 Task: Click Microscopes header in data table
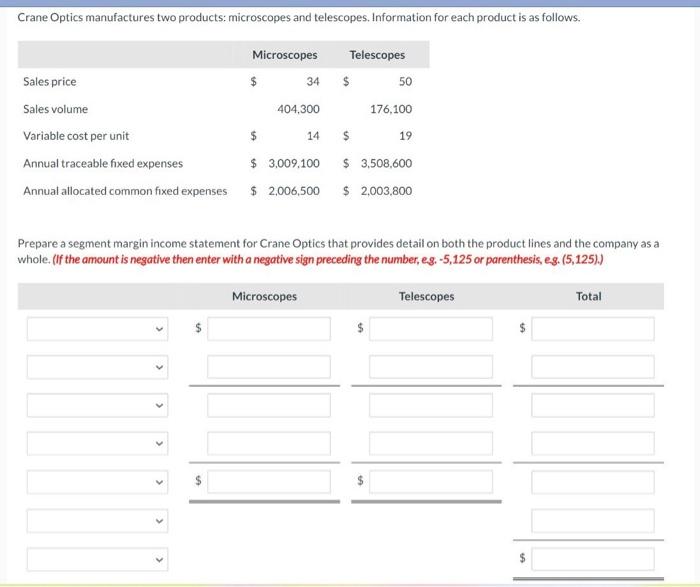[x=285, y=55]
